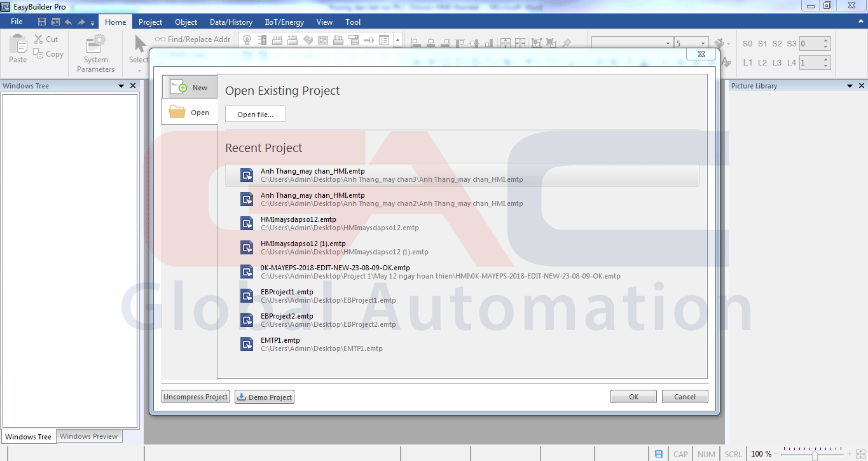Image resolution: width=868 pixels, height=461 pixels.
Task: Click the Redo arrow in quick access
Action: coord(81,22)
